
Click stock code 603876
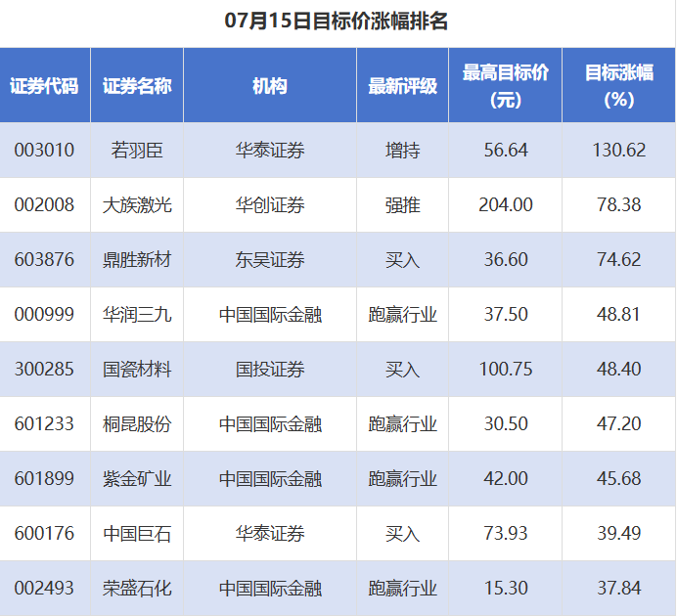tap(44, 260)
